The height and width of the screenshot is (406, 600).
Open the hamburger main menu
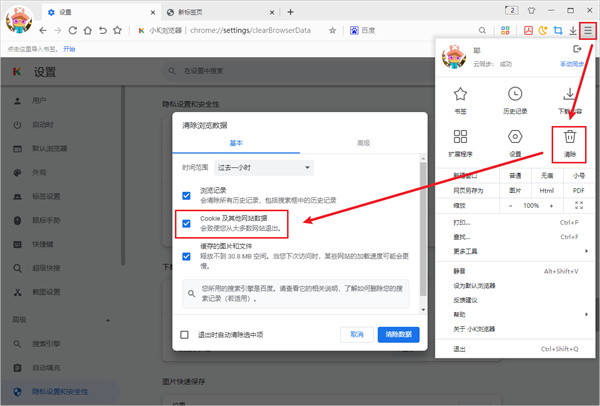pos(588,31)
